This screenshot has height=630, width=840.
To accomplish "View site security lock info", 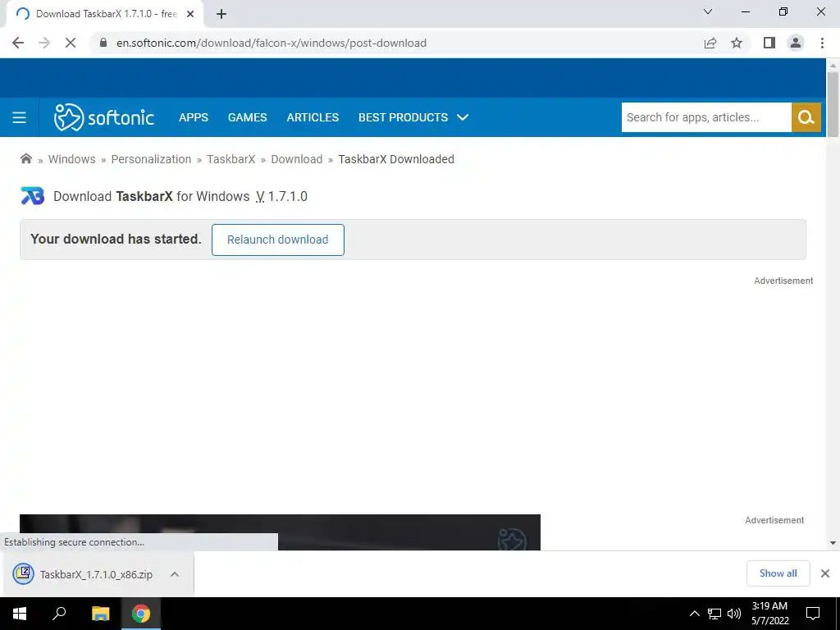I will (x=103, y=43).
